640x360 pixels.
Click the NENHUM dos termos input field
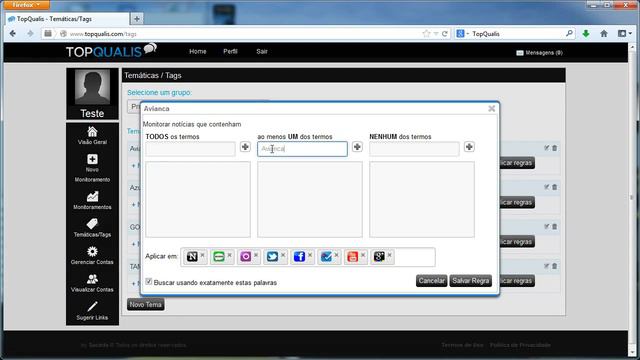[414, 149]
